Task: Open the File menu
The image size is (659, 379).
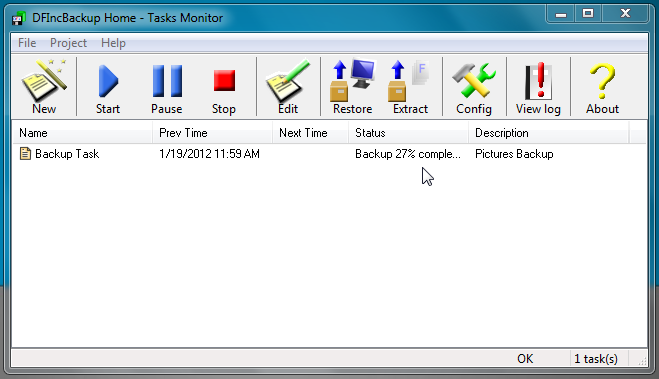Action: point(27,43)
